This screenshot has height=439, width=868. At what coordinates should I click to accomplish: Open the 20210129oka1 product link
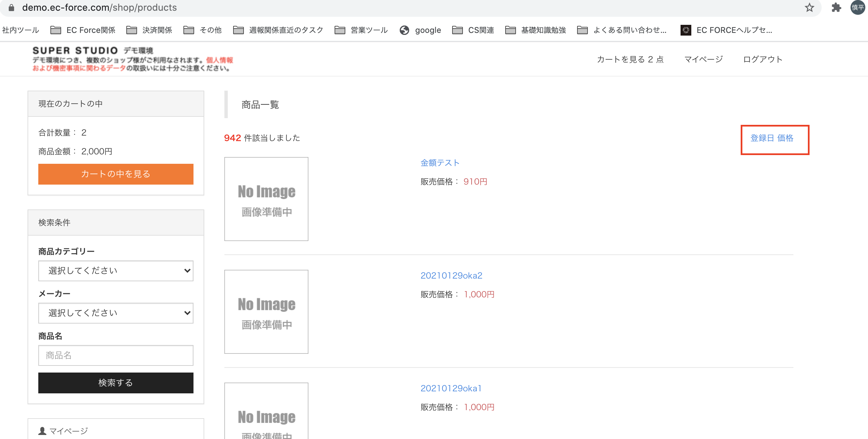click(451, 389)
